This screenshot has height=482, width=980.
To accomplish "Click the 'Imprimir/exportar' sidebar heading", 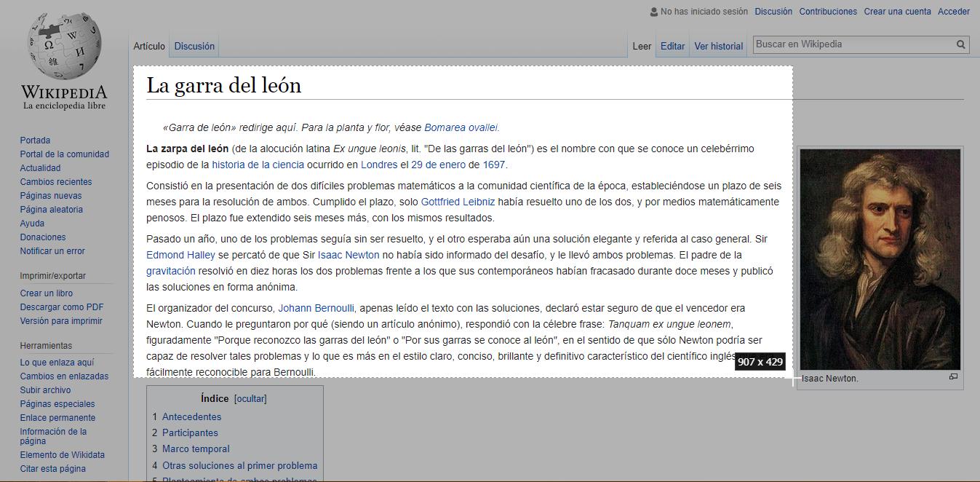I will coord(52,276).
